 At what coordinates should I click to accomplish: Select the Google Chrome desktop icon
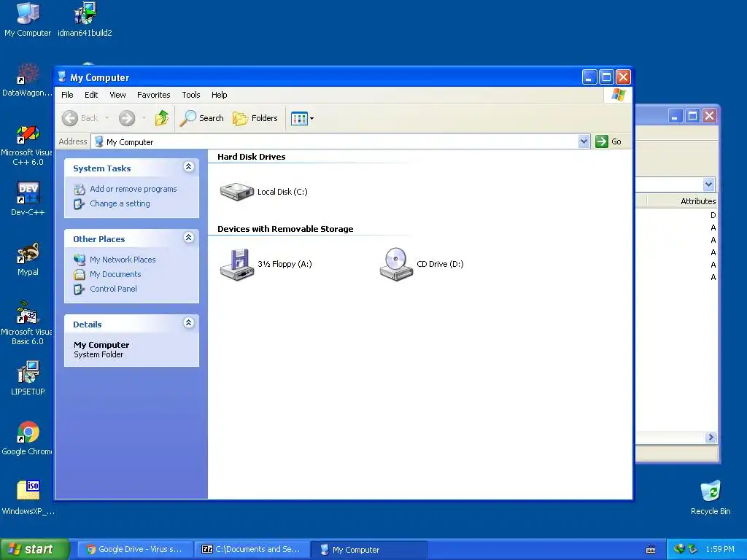pos(27,438)
